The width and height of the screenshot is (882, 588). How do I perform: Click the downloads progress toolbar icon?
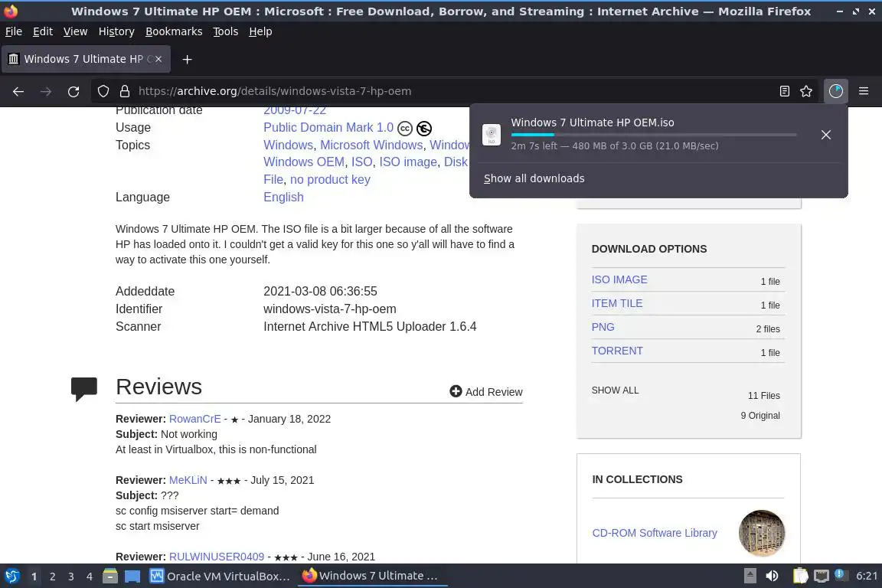click(x=836, y=91)
